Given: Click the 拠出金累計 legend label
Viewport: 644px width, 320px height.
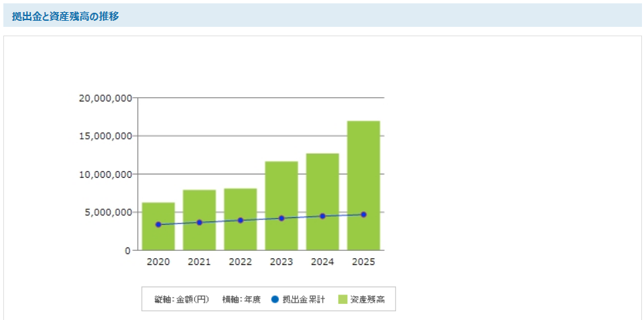Looking at the screenshot, I should coord(304,299).
